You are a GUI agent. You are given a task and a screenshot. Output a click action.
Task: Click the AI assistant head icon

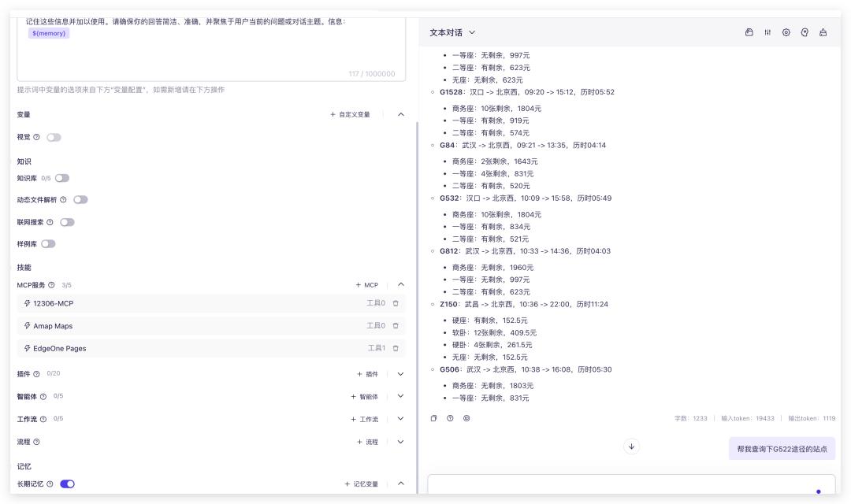tap(804, 32)
